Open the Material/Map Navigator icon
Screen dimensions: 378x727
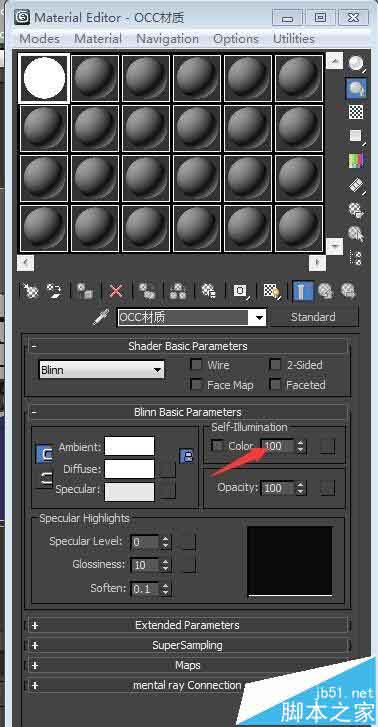click(356, 257)
